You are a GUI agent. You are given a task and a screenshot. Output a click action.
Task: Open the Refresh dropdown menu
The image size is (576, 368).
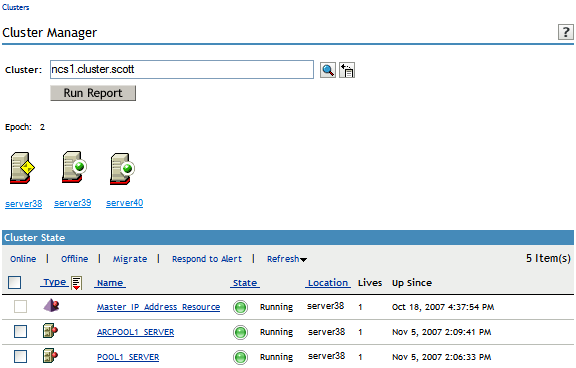287,259
